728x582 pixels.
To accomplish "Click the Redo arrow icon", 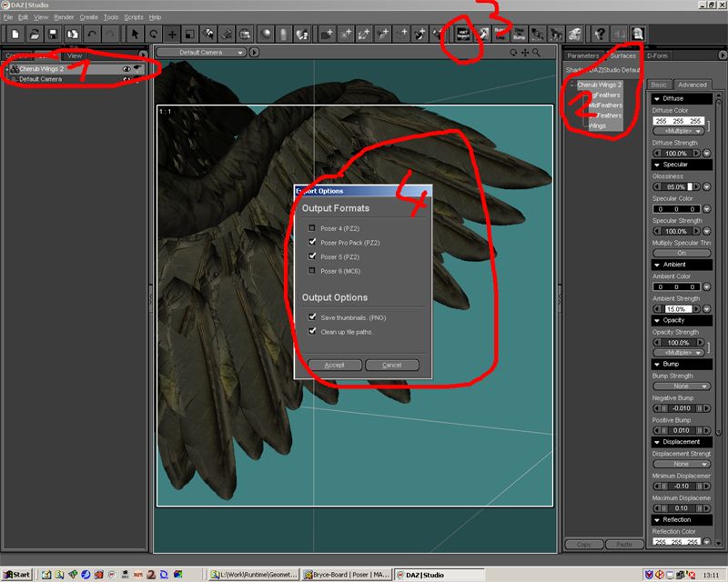I will (110, 34).
